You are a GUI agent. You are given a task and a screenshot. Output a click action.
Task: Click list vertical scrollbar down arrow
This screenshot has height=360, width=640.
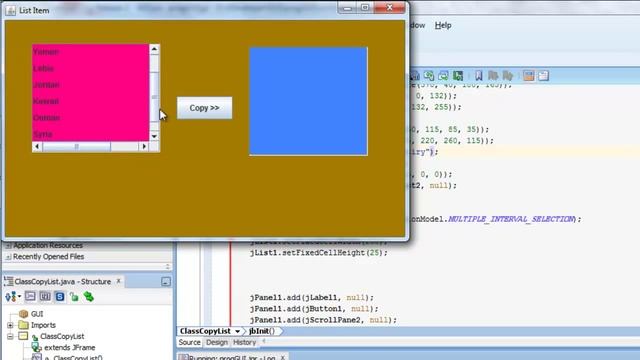point(154,136)
